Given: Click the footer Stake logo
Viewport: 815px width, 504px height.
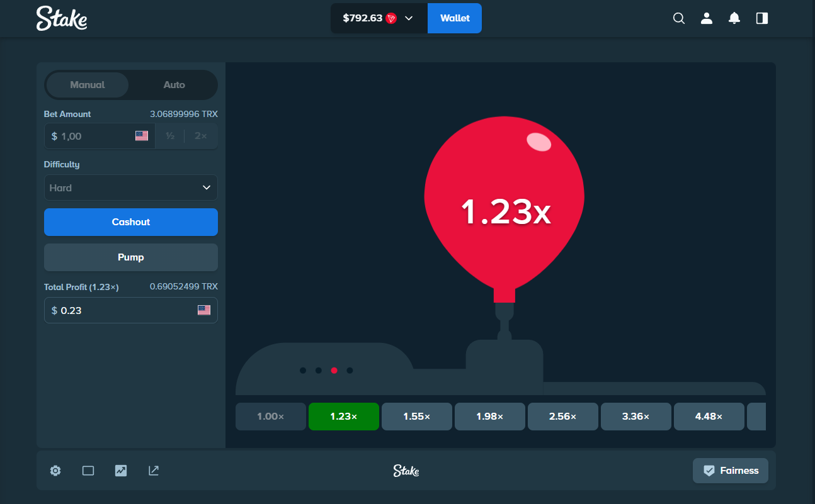Looking at the screenshot, I should pos(406,471).
